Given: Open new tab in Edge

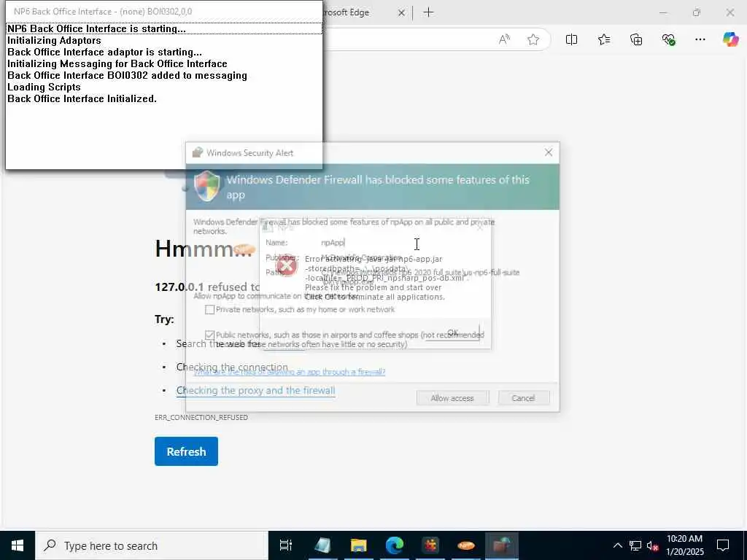Looking at the screenshot, I should 428,12.
